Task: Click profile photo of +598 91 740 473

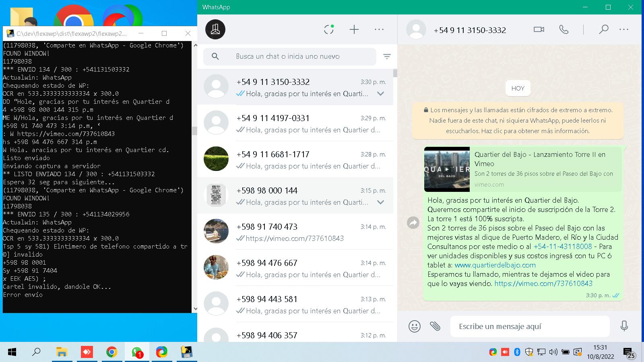Action: (216, 231)
